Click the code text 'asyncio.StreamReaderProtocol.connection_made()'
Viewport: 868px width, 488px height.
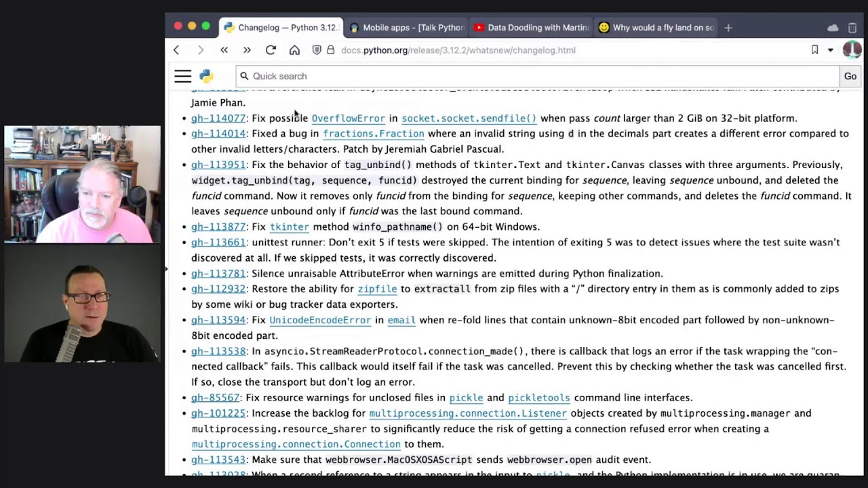point(394,351)
